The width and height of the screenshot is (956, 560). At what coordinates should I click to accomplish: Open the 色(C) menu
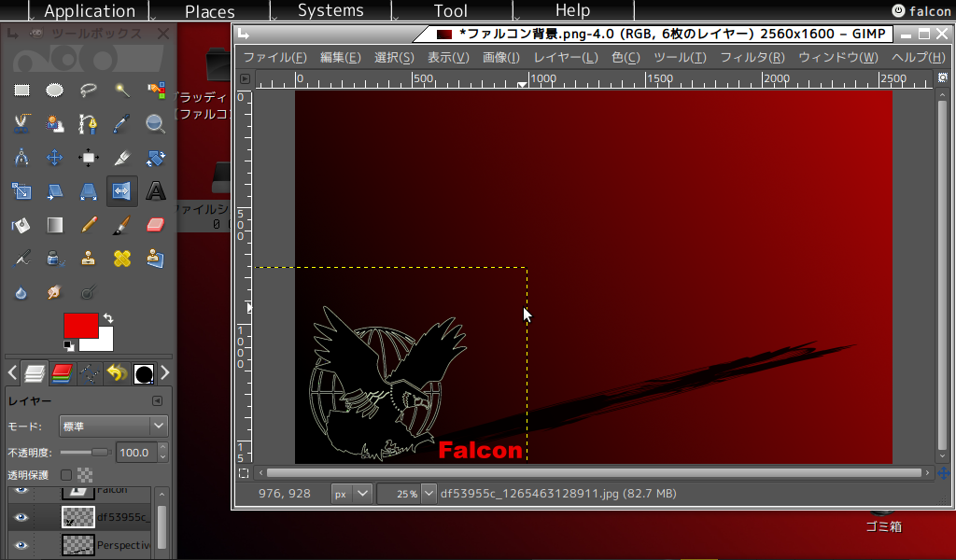[x=626, y=57]
